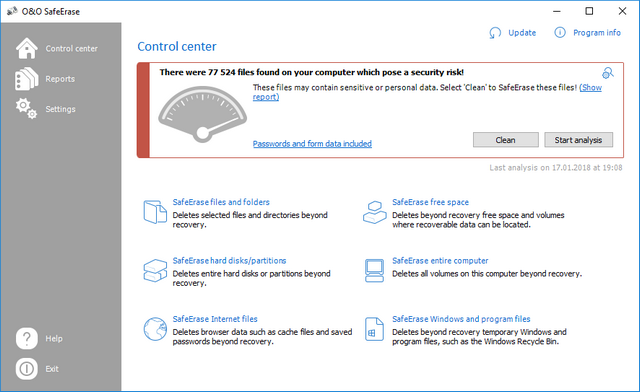Click 'Deletes selected files and directories' description
The image size is (640, 392).
[x=250, y=220]
